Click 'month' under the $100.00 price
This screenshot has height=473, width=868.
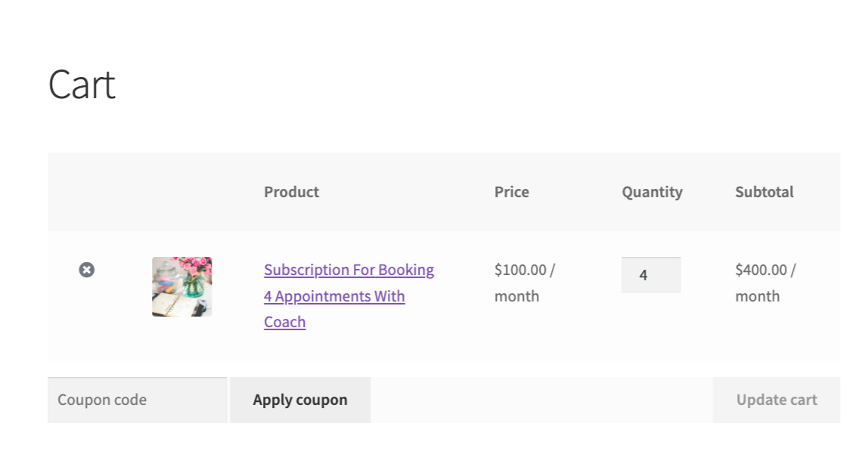[517, 296]
